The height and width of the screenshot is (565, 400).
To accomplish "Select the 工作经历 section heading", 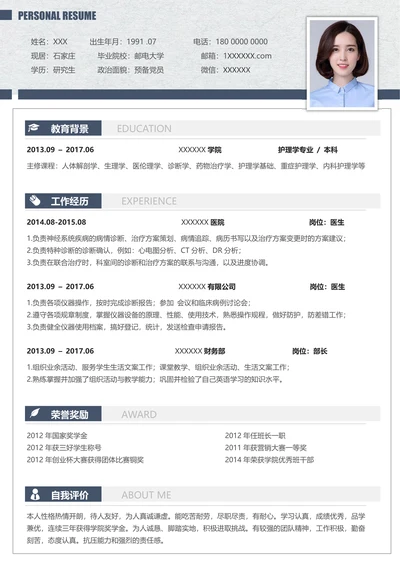I will point(63,201).
